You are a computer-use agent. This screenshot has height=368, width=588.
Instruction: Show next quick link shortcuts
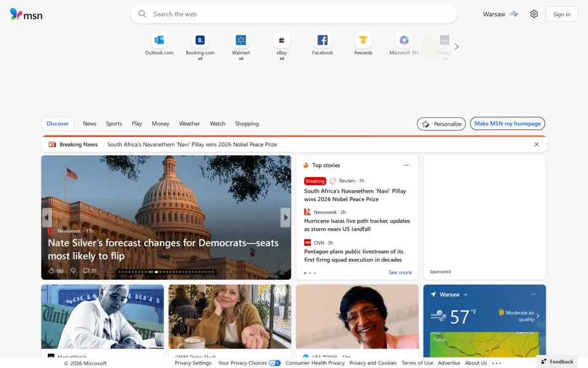456,47
